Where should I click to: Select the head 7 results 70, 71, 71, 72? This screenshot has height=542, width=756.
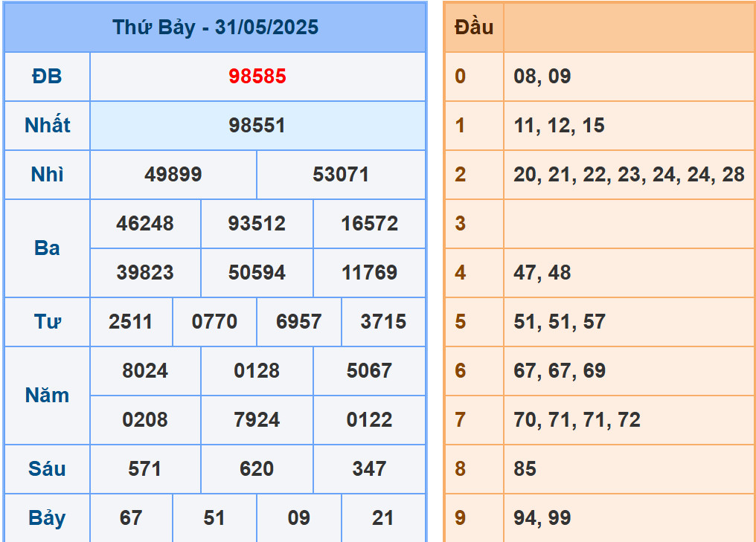(x=577, y=420)
